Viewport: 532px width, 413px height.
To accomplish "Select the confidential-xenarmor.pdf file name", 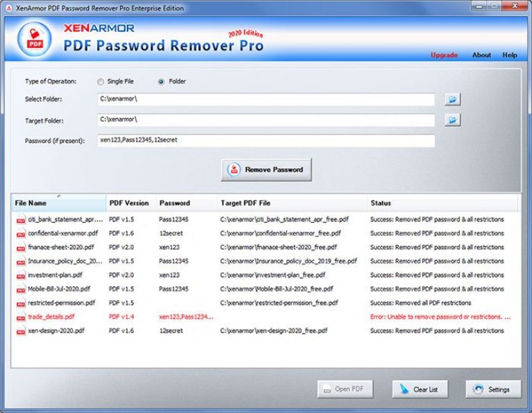I will 62,233.
